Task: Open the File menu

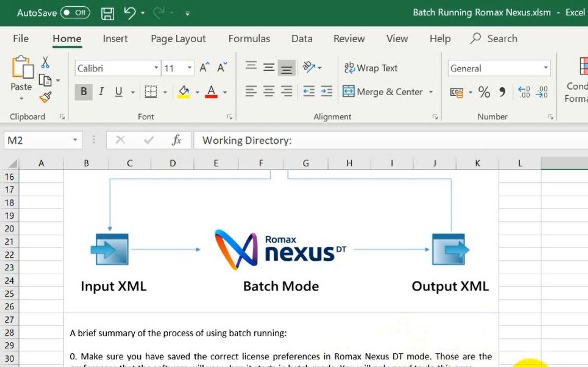Action: [21, 38]
